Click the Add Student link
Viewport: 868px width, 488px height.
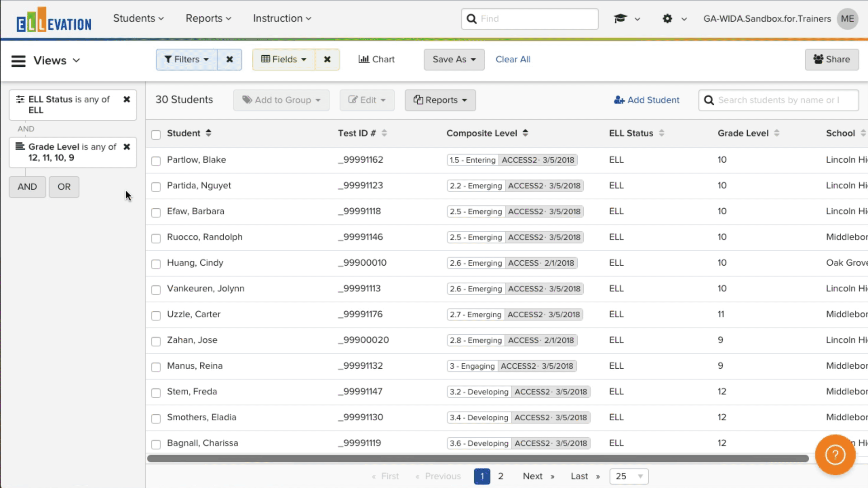pyautogui.click(x=646, y=100)
